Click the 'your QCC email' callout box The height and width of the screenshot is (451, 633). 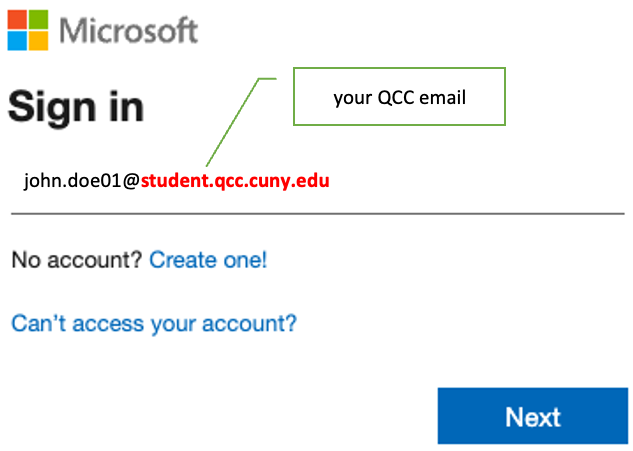pyautogui.click(x=399, y=96)
